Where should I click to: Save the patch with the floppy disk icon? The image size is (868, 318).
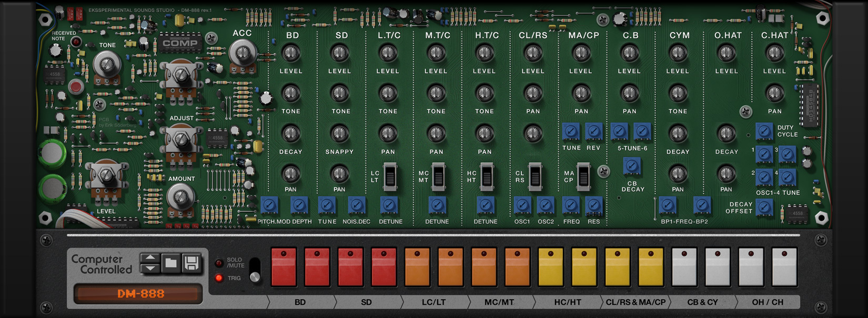(x=192, y=263)
